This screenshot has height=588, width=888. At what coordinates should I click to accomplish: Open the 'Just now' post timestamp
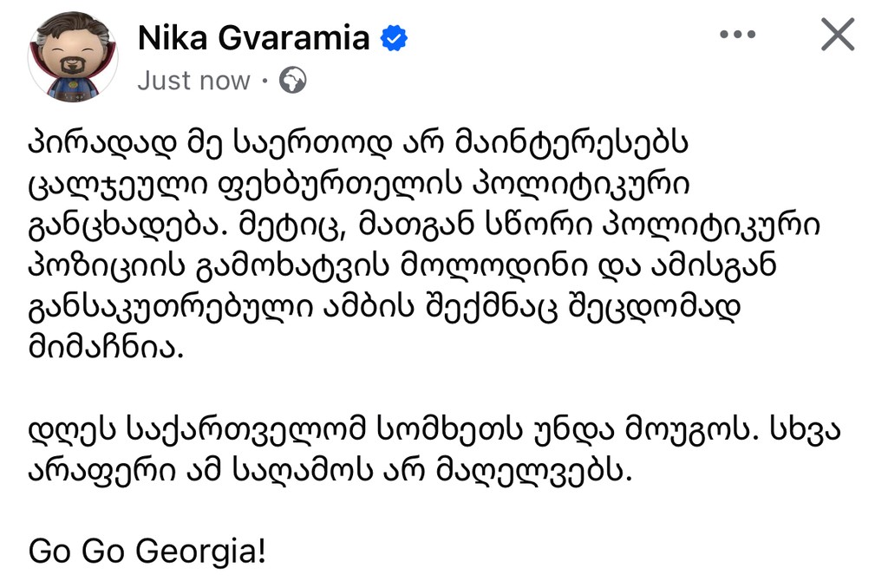point(193,81)
